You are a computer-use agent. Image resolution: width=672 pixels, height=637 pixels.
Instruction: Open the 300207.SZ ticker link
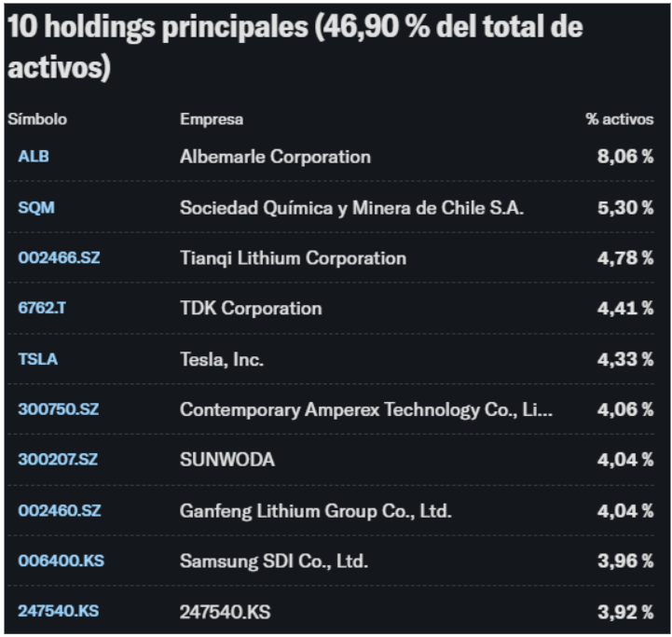point(58,459)
